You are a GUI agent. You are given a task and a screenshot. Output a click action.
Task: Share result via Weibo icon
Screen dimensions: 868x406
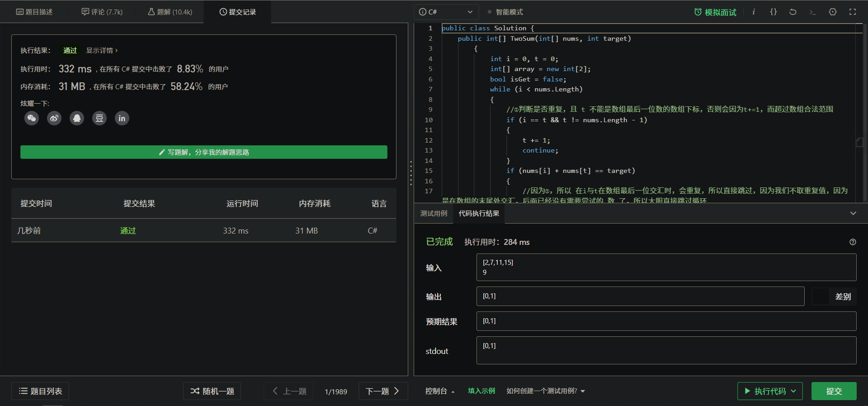[54, 118]
